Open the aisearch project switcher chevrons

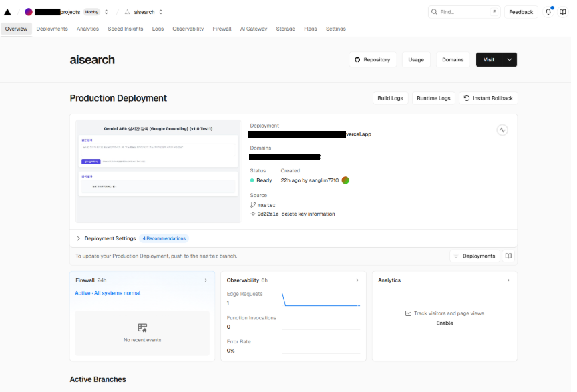pos(161,12)
